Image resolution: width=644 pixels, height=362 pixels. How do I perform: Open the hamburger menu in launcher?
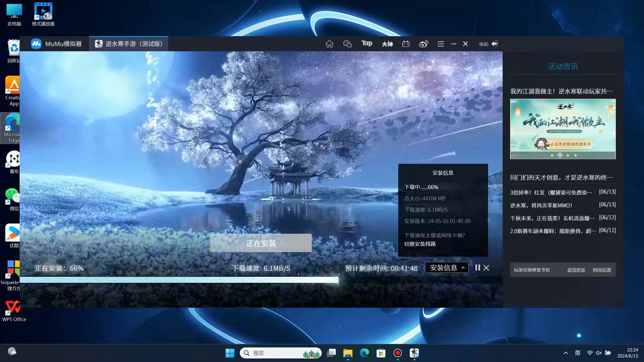pyautogui.click(x=440, y=44)
